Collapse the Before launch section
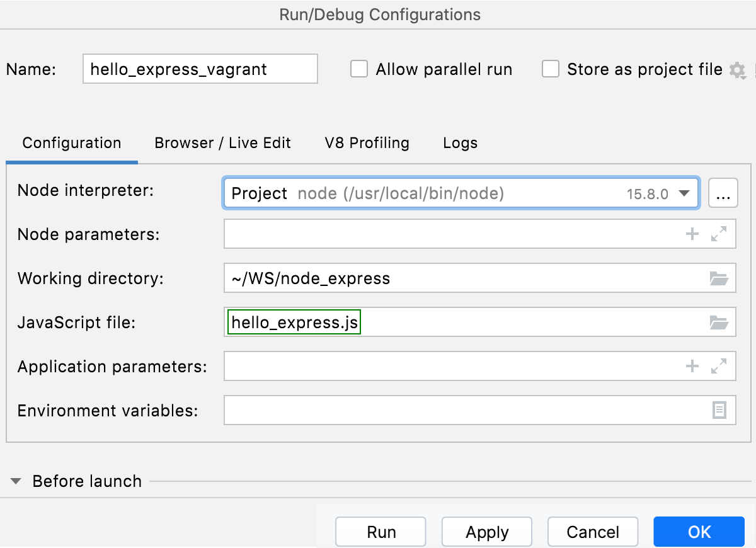This screenshot has width=756, height=548. (15, 481)
